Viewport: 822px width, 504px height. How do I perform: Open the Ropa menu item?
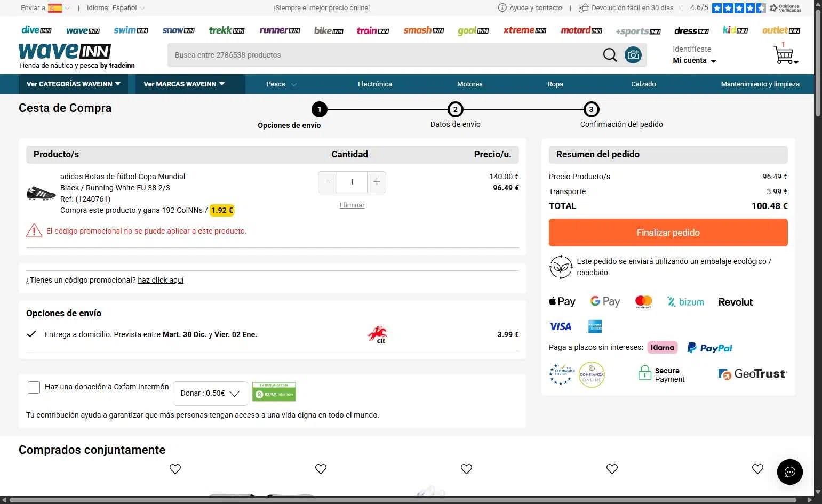[x=555, y=84]
